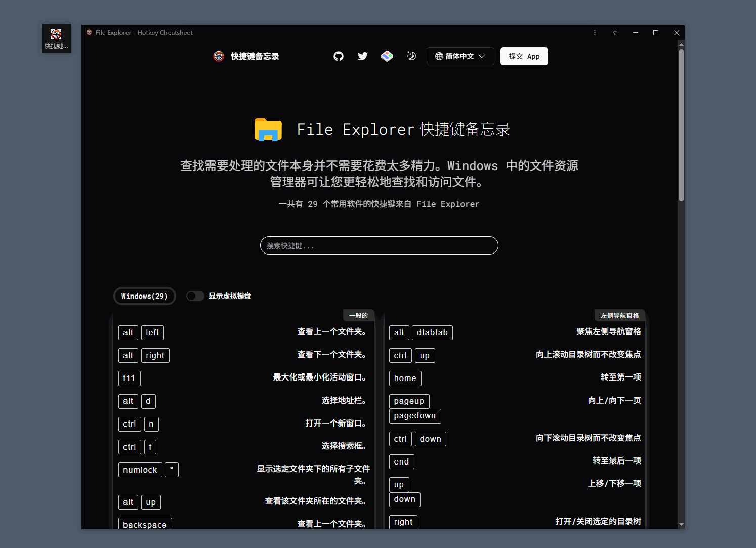Click the 一共有 29 个常用软件 summary line
The width and height of the screenshot is (756, 548).
pos(379,204)
